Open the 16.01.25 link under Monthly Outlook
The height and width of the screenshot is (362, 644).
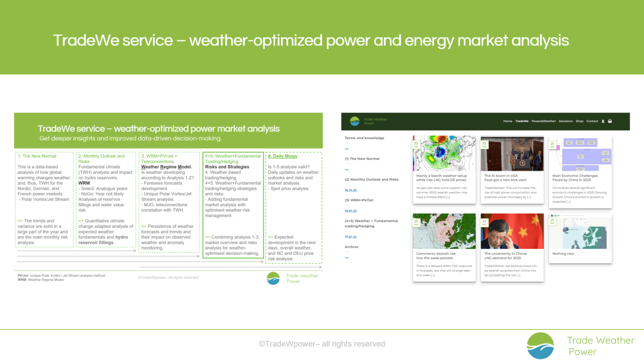351,190
